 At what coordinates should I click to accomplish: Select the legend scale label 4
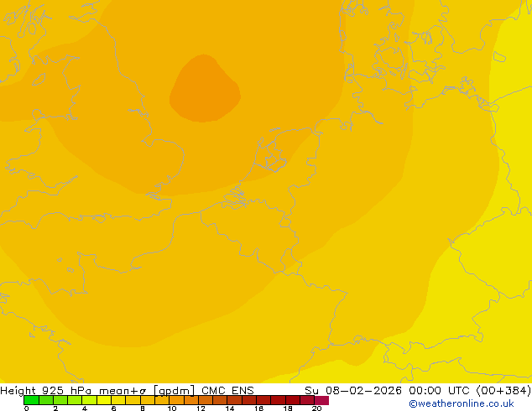[x=85, y=408]
